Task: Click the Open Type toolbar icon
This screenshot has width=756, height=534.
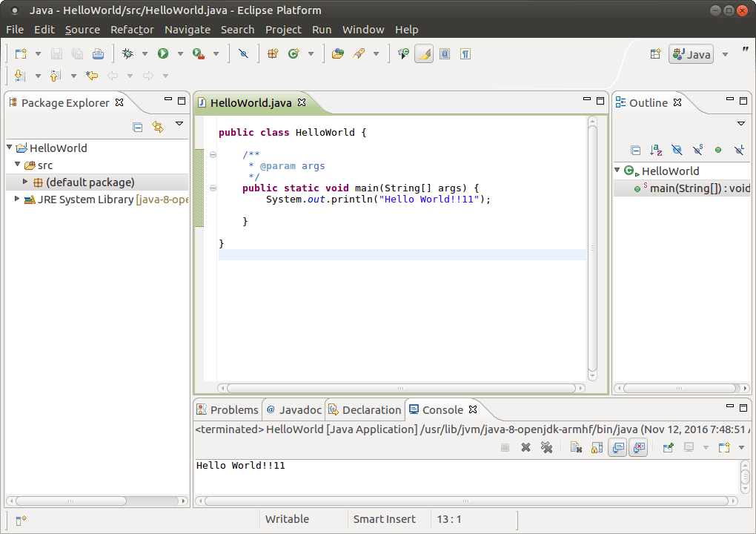Action: click(338, 53)
